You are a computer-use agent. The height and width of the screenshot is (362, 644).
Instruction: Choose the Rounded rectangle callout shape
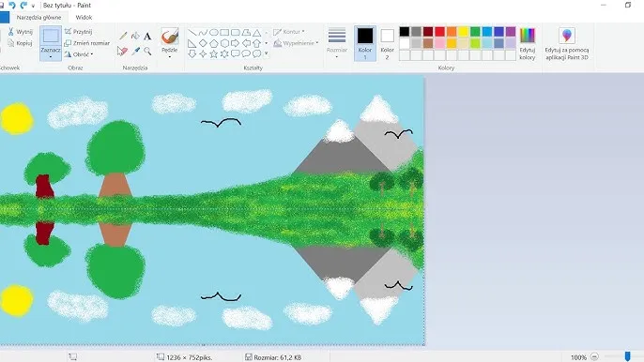pyautogui.click(x=236, y=53)
